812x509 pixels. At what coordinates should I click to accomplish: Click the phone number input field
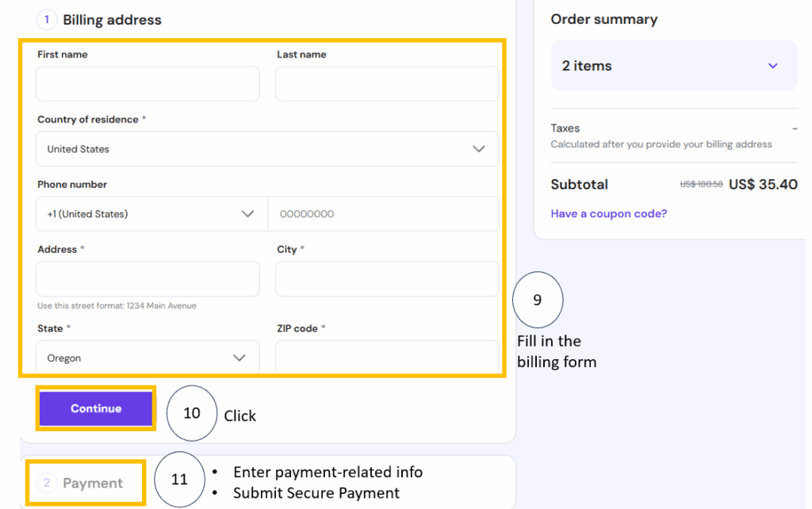(384, 214)
